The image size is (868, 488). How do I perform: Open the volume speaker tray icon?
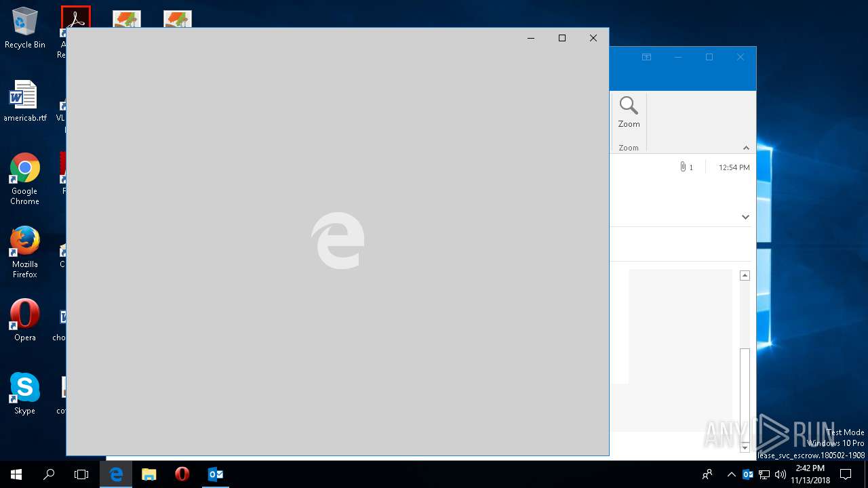coord(780,474)
